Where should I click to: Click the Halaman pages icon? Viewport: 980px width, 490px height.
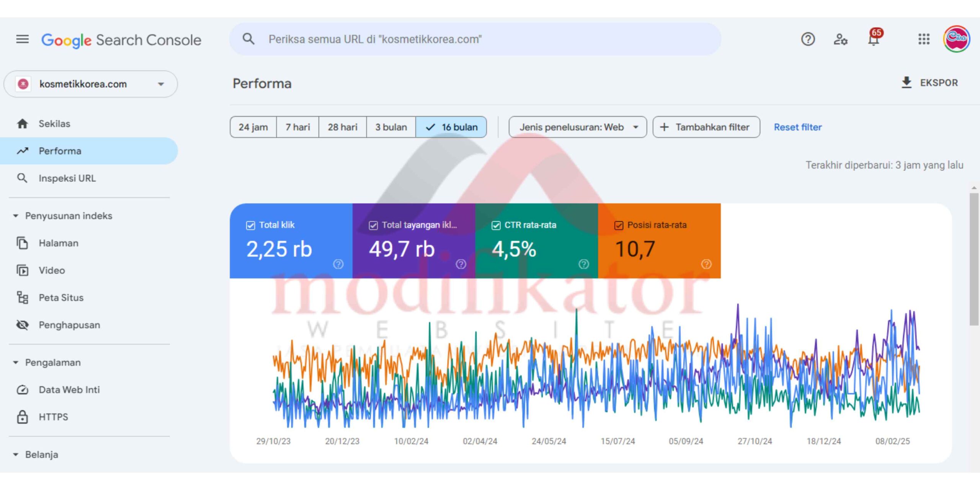pos(22,243)
